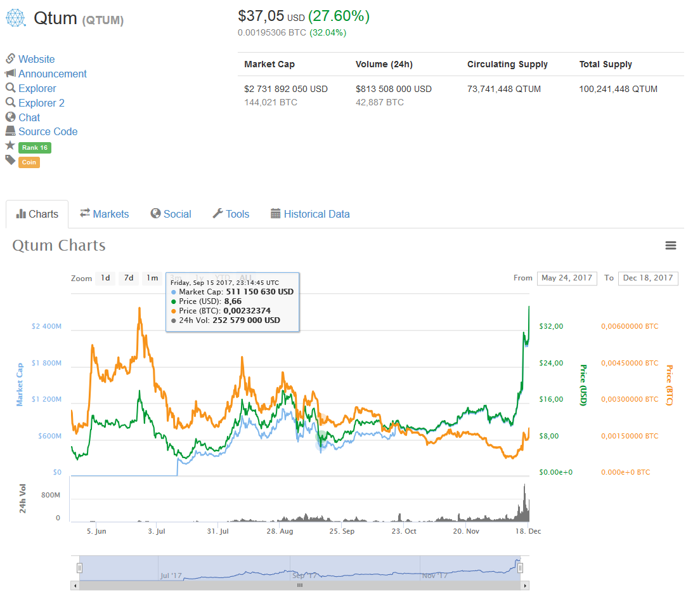Click the calendar icon beside Historical Data

[275, 213]
